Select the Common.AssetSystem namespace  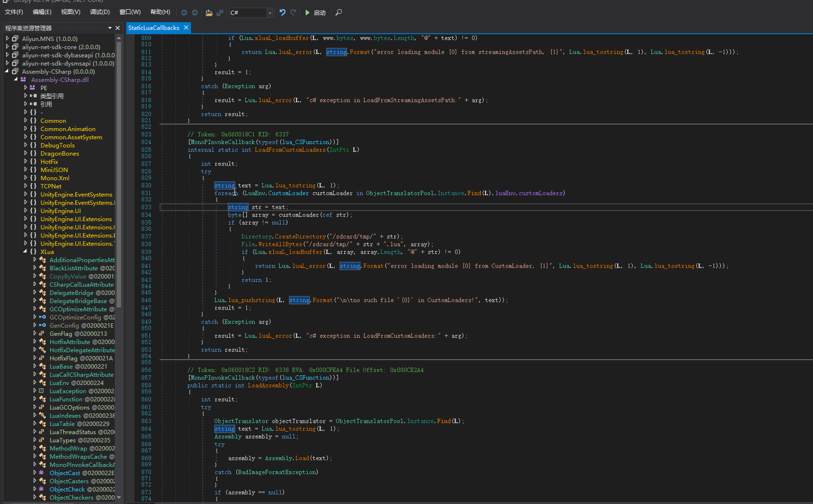[71, 137]
